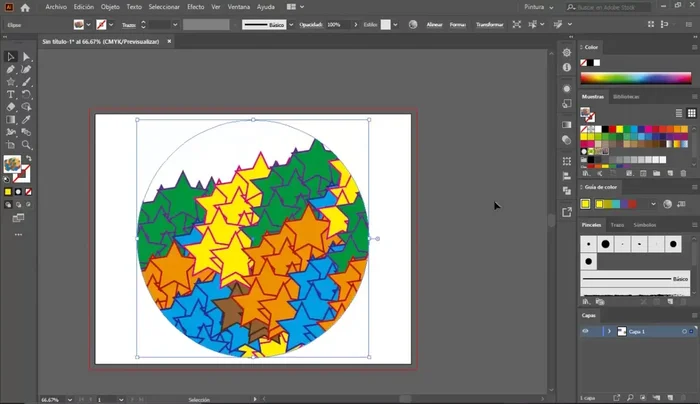Viewport: 700px width, 404px height.
Task: Open the Efecto menu
Action: coord(195,7)
